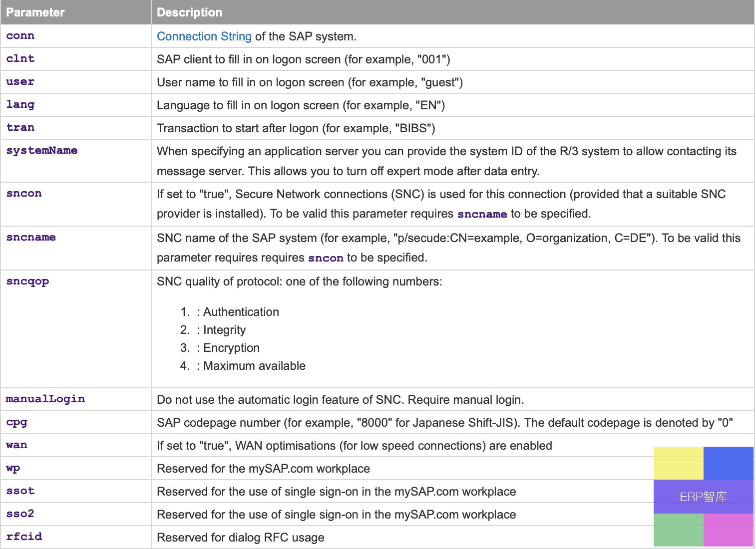Select the sso2 parameter name
Screen dimensions: 756x549
click(20, 514)
